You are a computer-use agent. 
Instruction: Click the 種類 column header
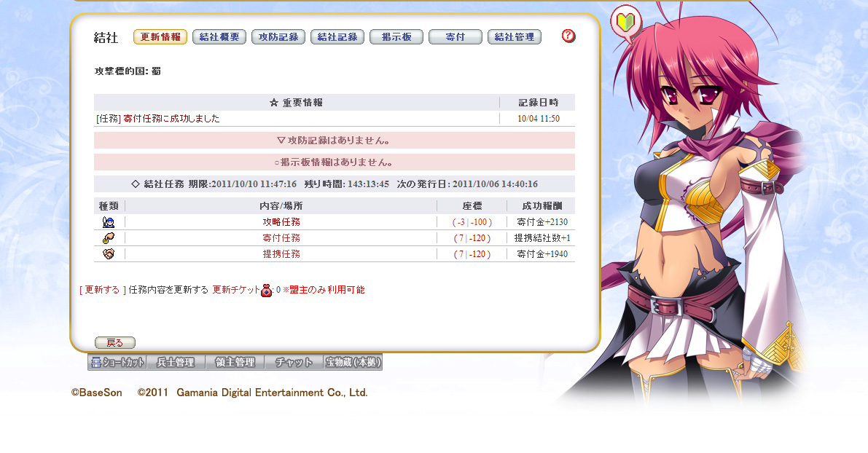point(109,206)
